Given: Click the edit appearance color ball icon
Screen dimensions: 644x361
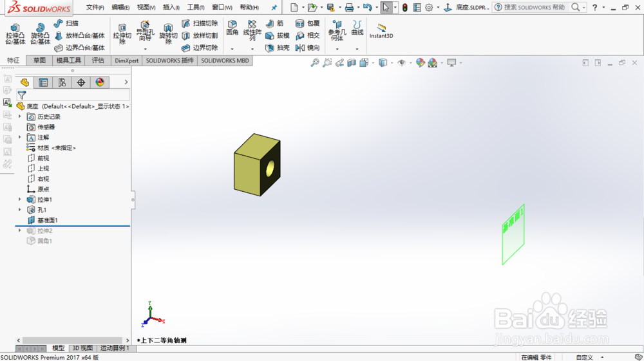Looking at the screenshot, I should [x=420, y=63].
